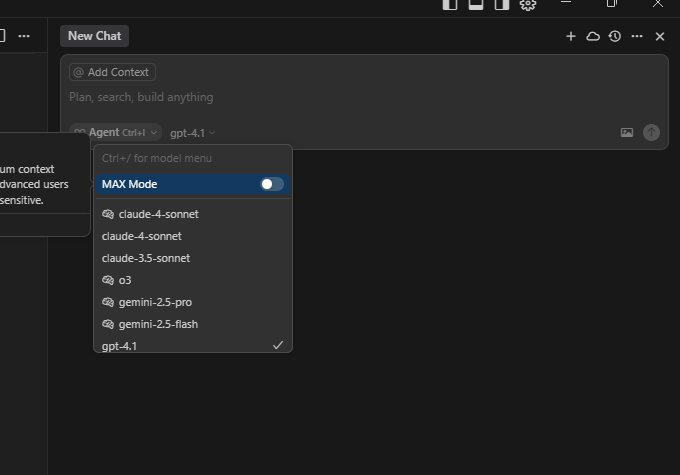
Task: Focus the Plan, search, build anything input
Action: tap(364, 97)
